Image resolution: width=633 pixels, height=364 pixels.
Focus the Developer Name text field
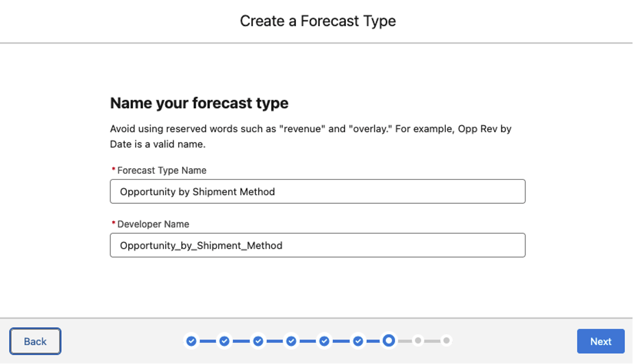318,245
